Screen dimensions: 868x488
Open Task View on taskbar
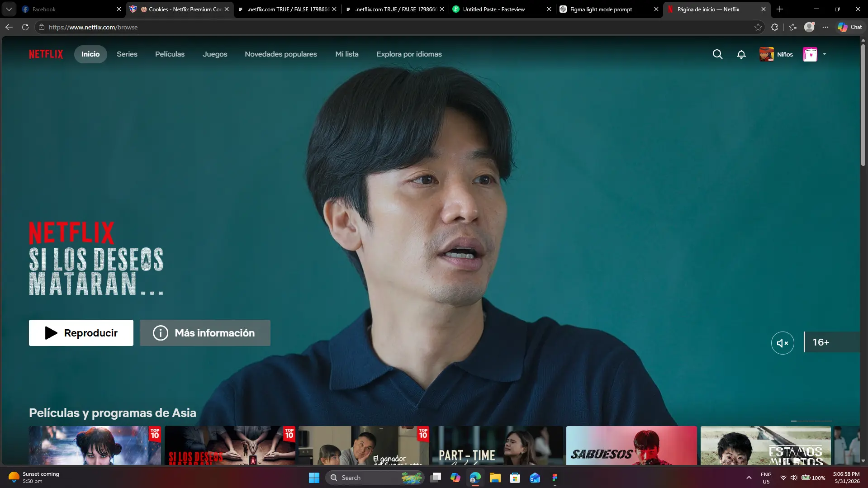point(436,478)
